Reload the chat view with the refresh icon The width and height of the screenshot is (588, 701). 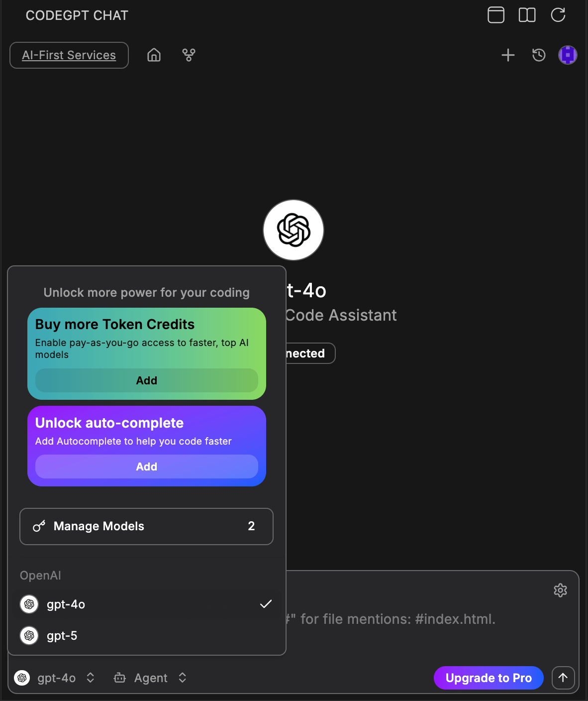click(x=558, y=15)
